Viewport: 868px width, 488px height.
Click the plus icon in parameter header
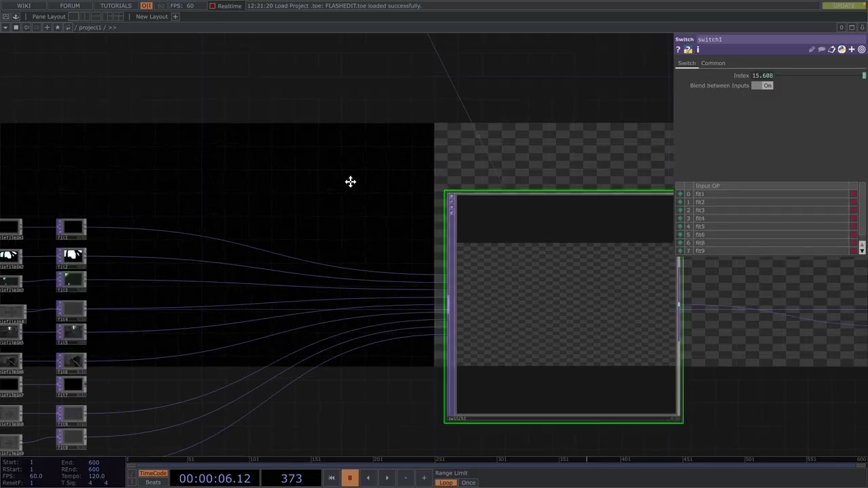click(x=852, y=49)
